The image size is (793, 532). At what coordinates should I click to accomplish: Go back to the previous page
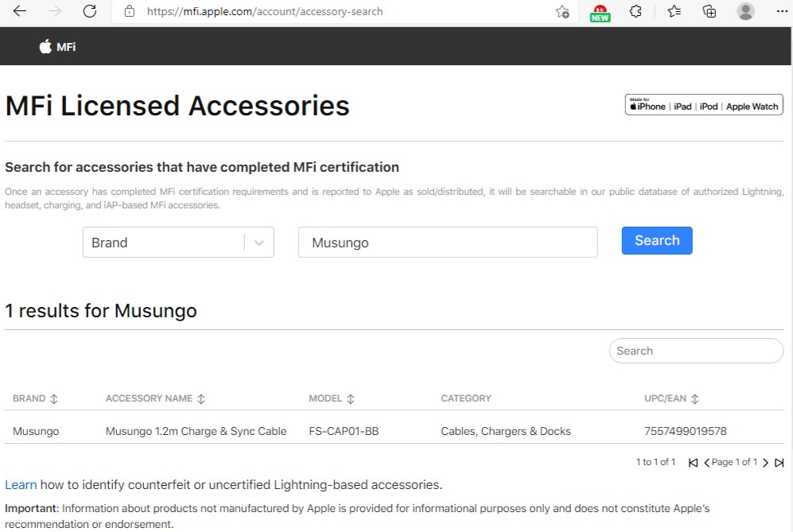19,11
